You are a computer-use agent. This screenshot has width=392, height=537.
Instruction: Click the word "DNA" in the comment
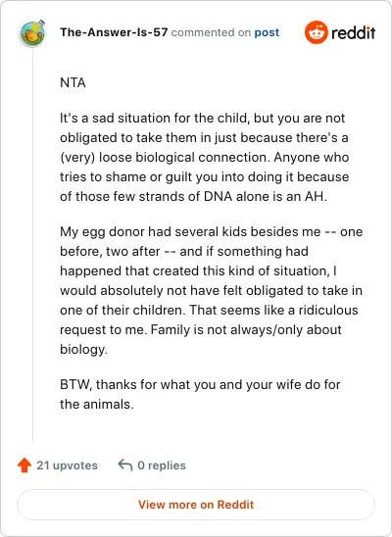coord(218,197)
